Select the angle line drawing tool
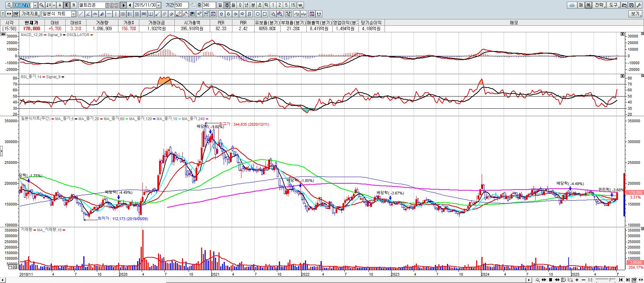Screen dimensions: 644x283 (x=88, y=14)
